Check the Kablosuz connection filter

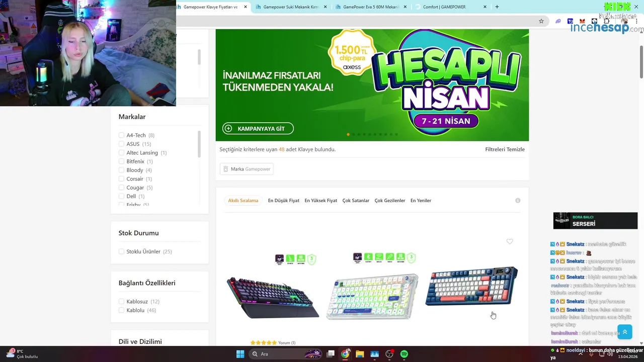(x=121, y=302)
